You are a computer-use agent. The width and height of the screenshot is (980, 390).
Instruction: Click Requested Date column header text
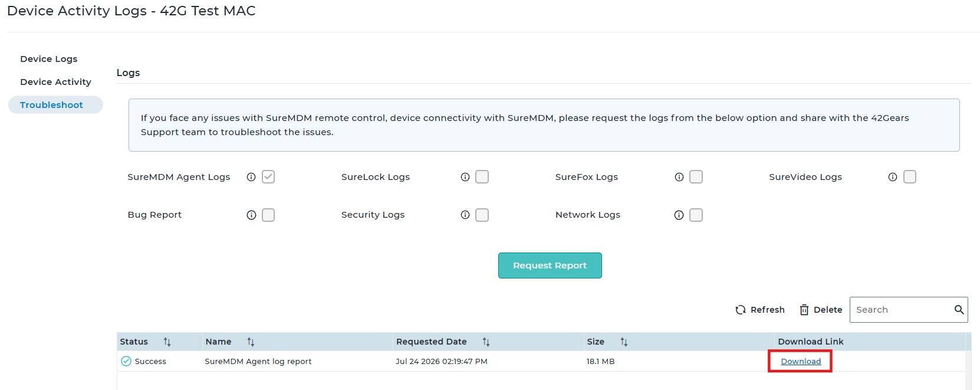tap(432, 342)
